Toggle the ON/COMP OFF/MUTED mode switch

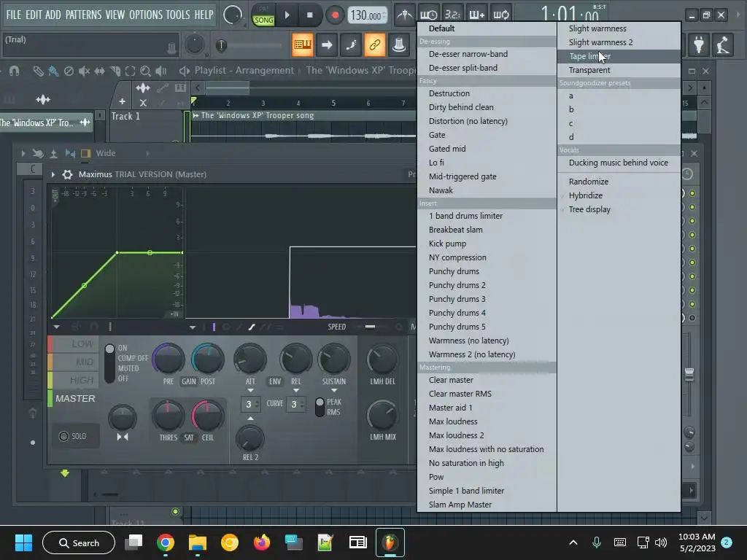109,363
